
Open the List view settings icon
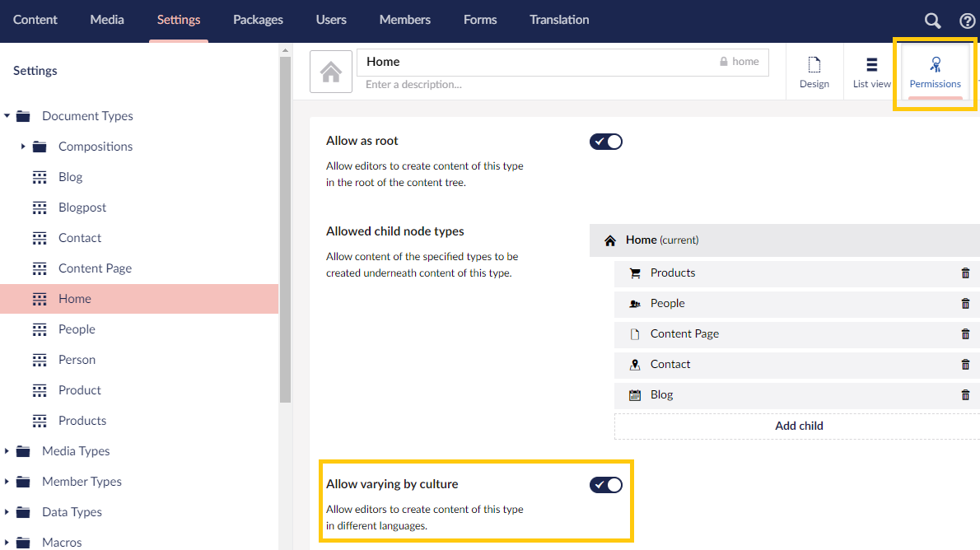point(871,64)
